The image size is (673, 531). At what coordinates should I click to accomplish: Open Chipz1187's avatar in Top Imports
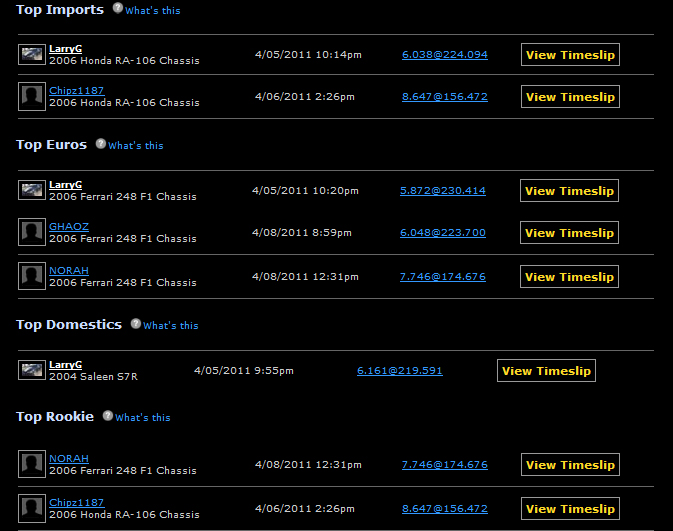tap(32, 96)
